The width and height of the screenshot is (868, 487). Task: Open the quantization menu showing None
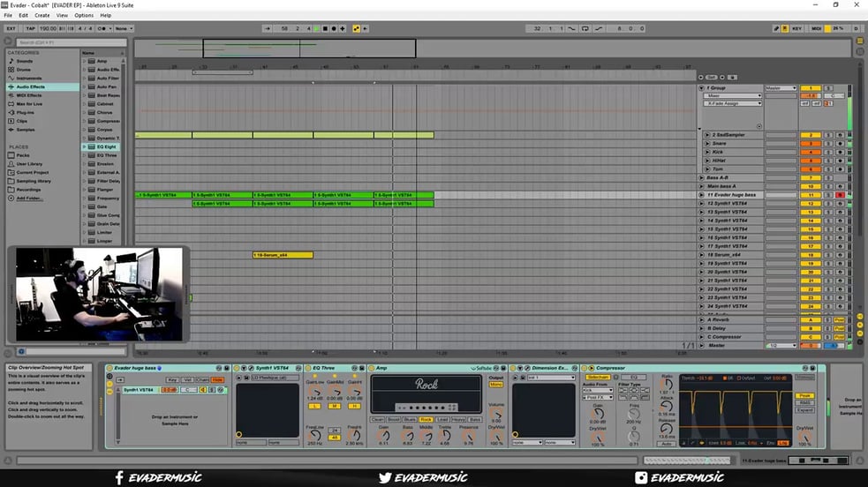(x=124, y=28)
